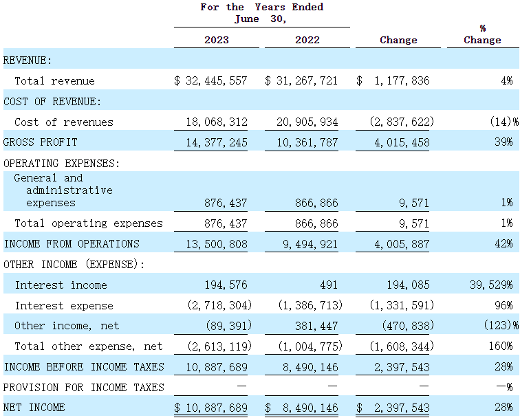This screenshot has width=520, height=420.
Task: Click the 2023 total revenue value $32,445,557
Action: 210,81
